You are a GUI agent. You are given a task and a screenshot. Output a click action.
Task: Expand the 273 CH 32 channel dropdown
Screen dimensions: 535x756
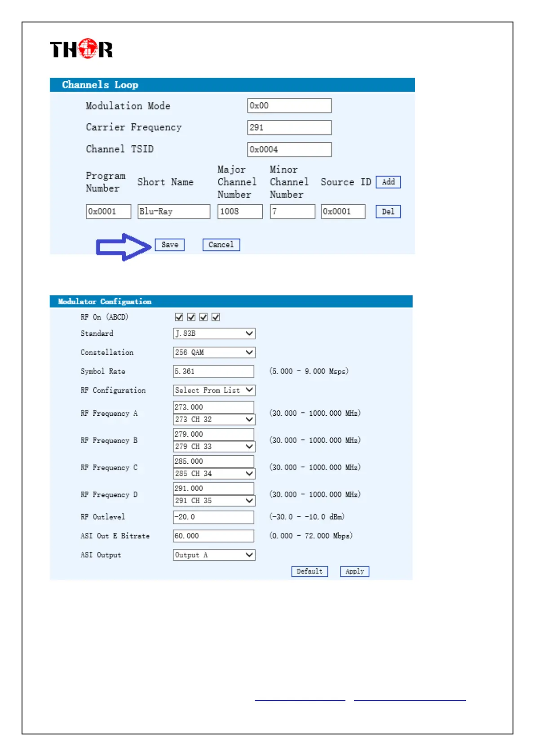(214, 419)
